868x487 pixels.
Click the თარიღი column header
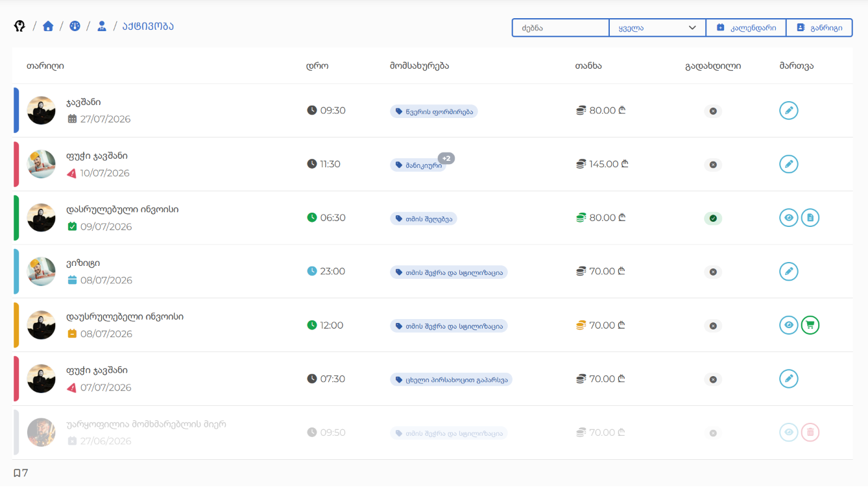[45, 65]
